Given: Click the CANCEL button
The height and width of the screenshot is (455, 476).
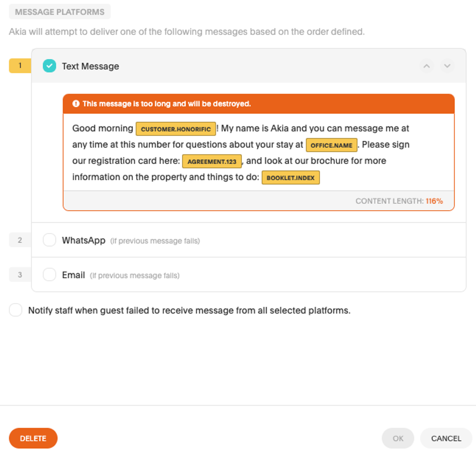Looking at the screenshot, I should [x=446, y=438].
